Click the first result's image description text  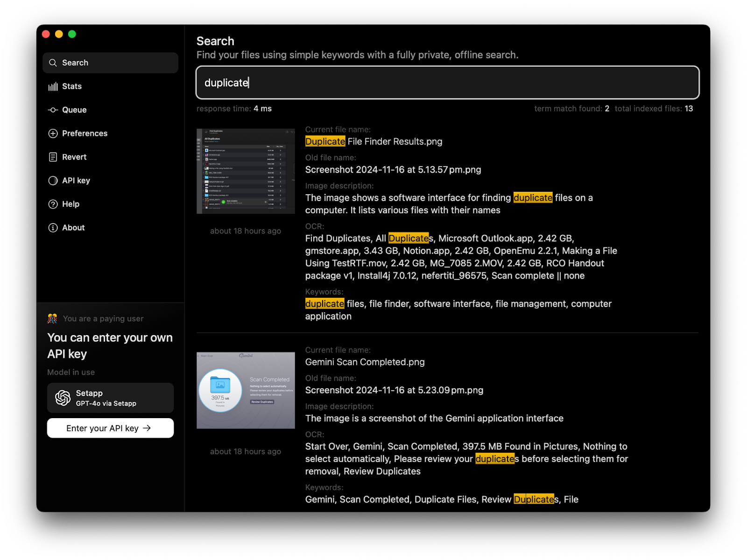tap(449, 204)
